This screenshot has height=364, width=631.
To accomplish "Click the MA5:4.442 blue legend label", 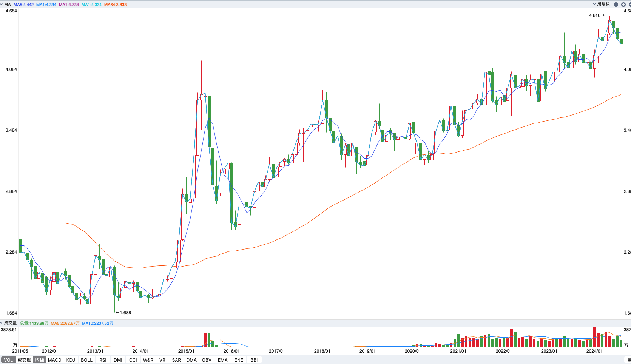I will click(x=23, y=5).
